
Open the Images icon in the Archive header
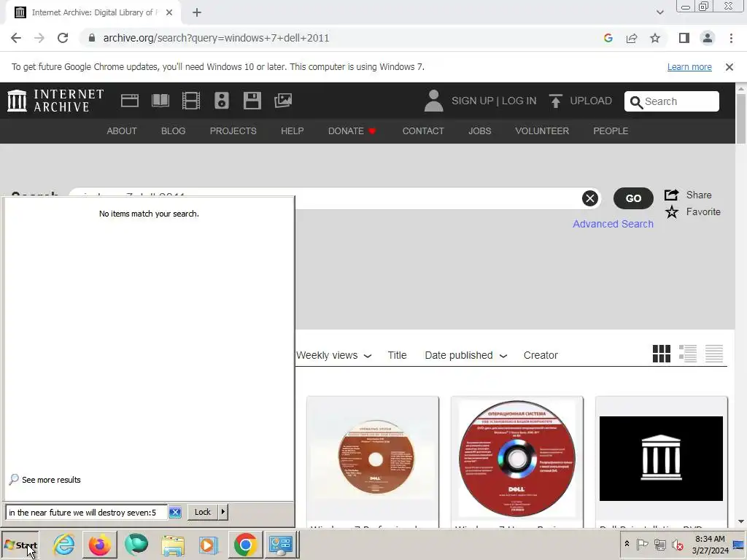coord(283,101)
